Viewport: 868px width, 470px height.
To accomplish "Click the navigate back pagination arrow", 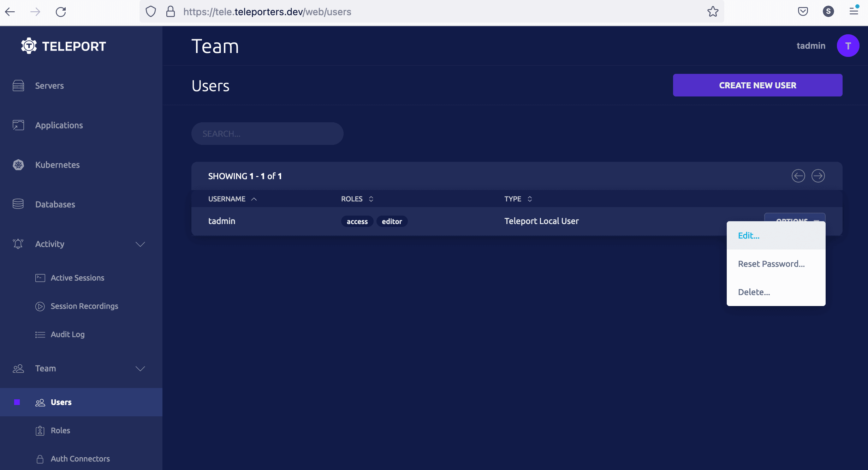I will click(x=798, y=175).
